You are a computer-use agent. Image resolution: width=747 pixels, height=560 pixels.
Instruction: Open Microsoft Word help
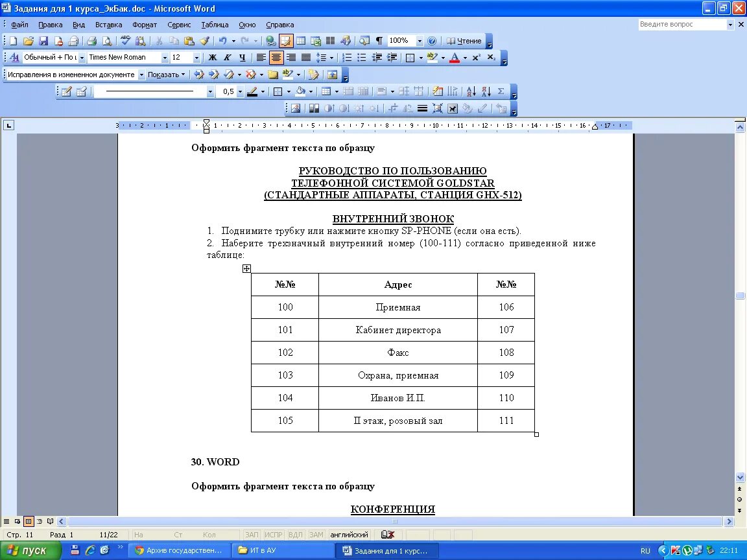coord(432,41)
